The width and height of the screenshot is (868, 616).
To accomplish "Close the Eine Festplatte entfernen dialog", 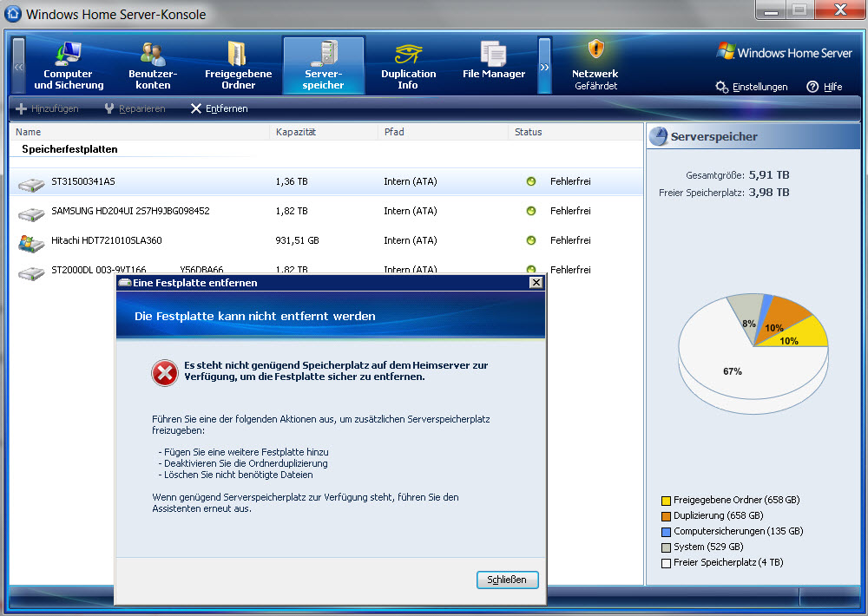I will click(x=536, y=283).
